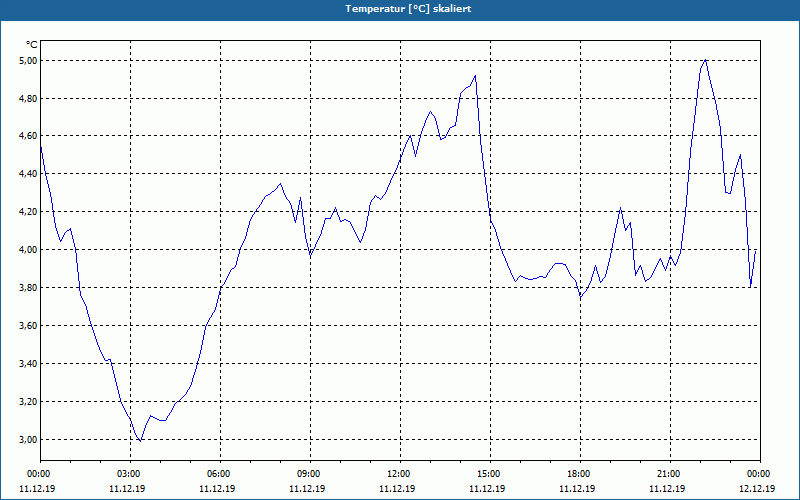800x500 pixels.
Task: Click the 00:00 time label above 12.12.19
Action: pos(758,474)
